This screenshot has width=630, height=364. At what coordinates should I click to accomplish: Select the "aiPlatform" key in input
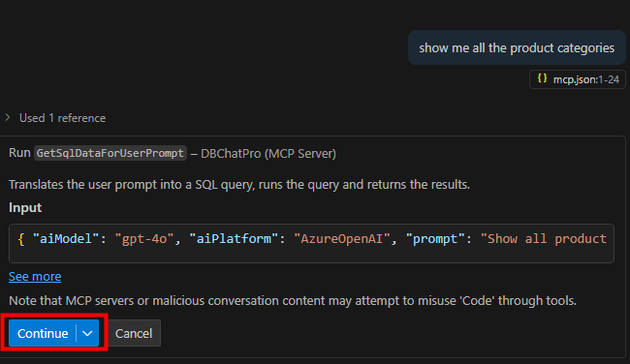point(234,239)
